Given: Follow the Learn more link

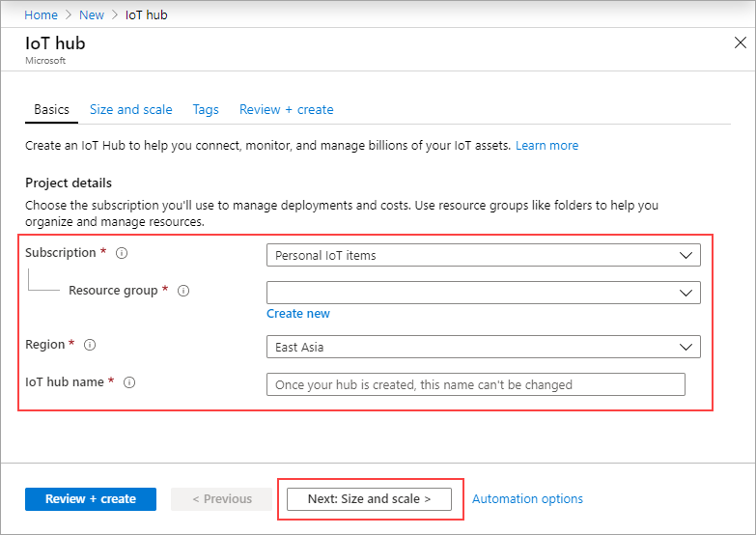Looking at the screenshot, I should point(546,146).
